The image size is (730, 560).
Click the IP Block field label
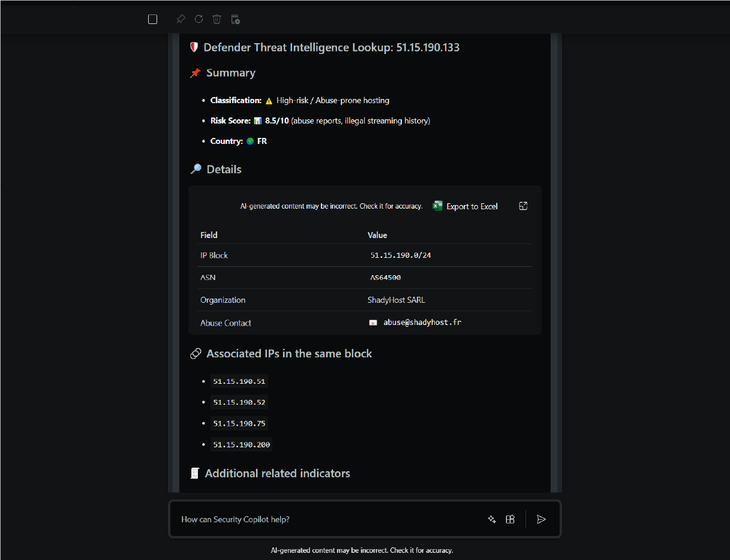214,255
